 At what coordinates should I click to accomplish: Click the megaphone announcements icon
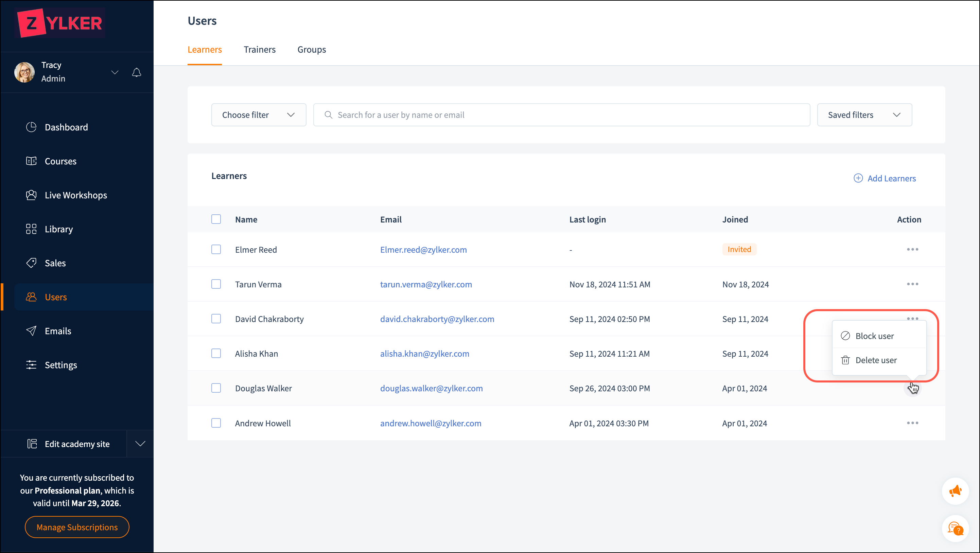coord(955,490)
